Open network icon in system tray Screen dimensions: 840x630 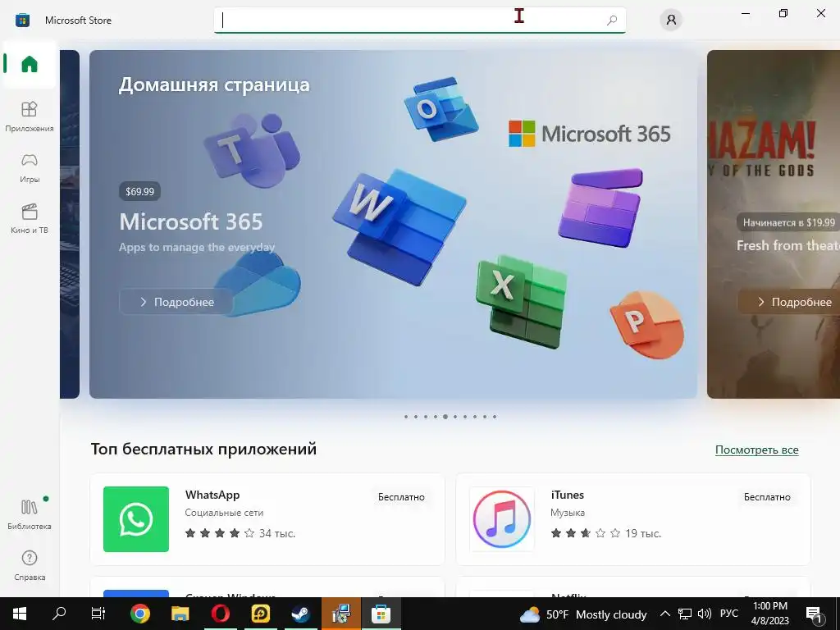pyautogui.click(x=685, y=614)
